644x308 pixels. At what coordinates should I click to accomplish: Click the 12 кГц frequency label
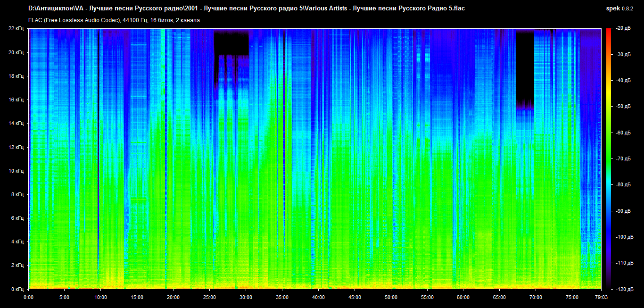coord(16,147)
